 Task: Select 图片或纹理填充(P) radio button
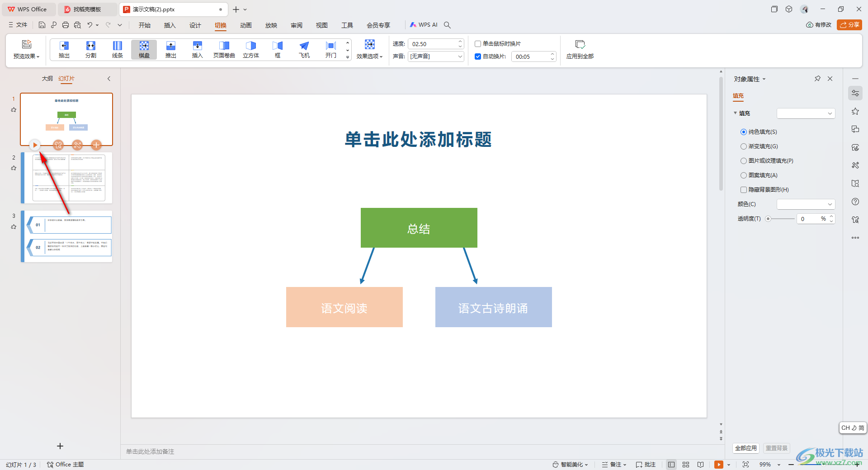[x=743, y=161]
